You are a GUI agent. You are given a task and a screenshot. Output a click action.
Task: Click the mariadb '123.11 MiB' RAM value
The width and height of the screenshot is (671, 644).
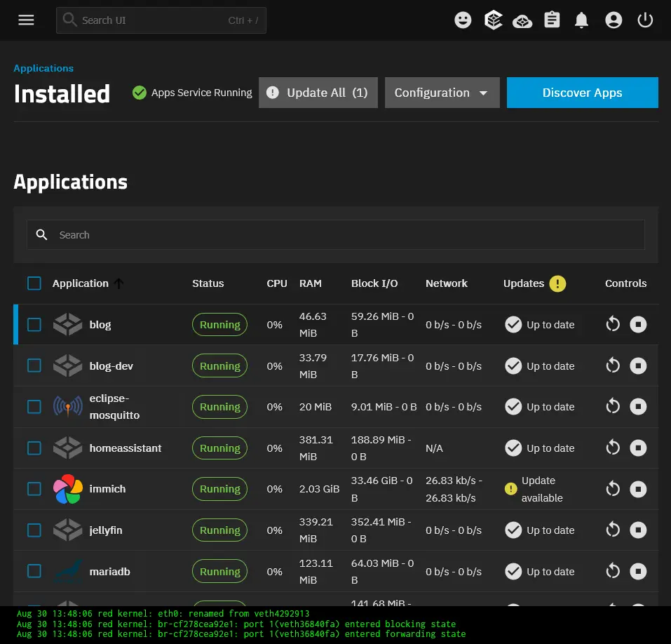316,571
